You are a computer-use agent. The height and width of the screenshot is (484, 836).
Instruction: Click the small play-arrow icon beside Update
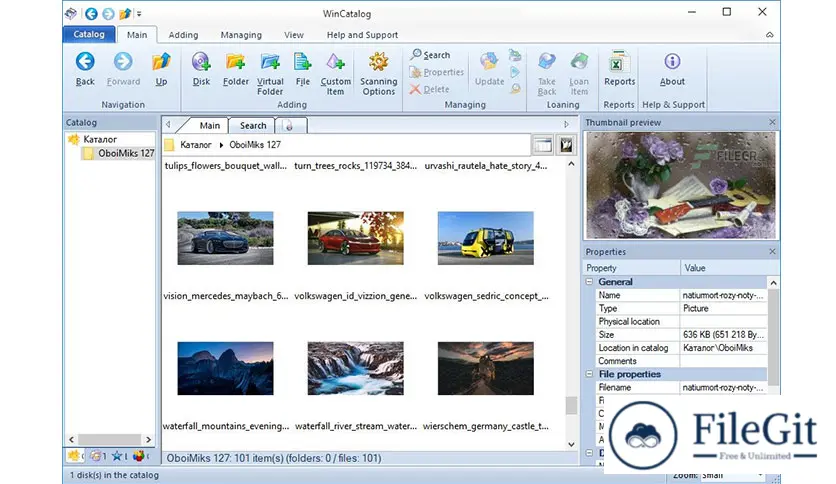(515, 72)
